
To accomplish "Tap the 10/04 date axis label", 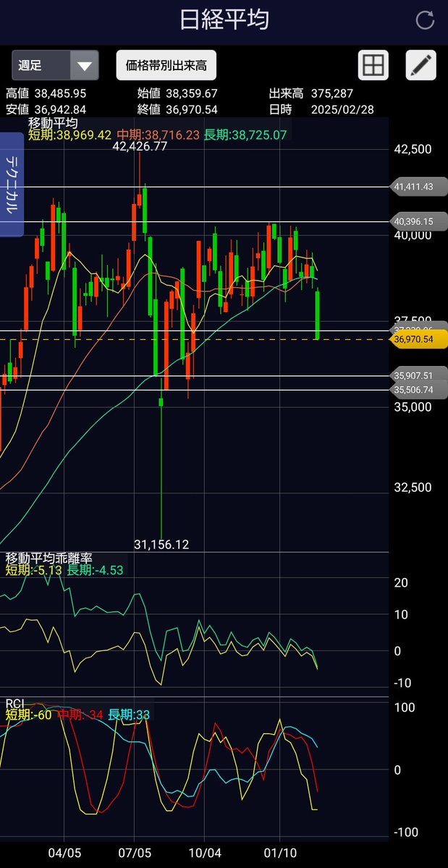I will 206,853.
